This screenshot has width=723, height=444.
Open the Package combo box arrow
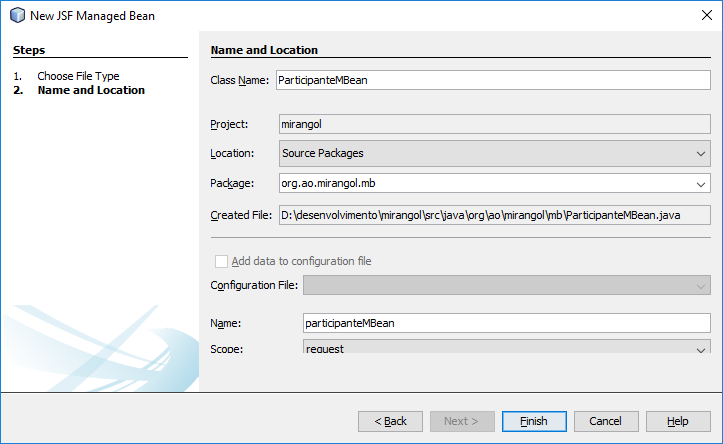(700, 184)
